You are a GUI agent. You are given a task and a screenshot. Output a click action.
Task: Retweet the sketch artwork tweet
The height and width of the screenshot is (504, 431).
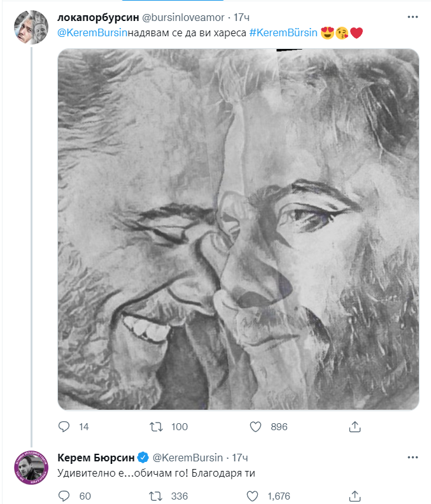point(157,426)
